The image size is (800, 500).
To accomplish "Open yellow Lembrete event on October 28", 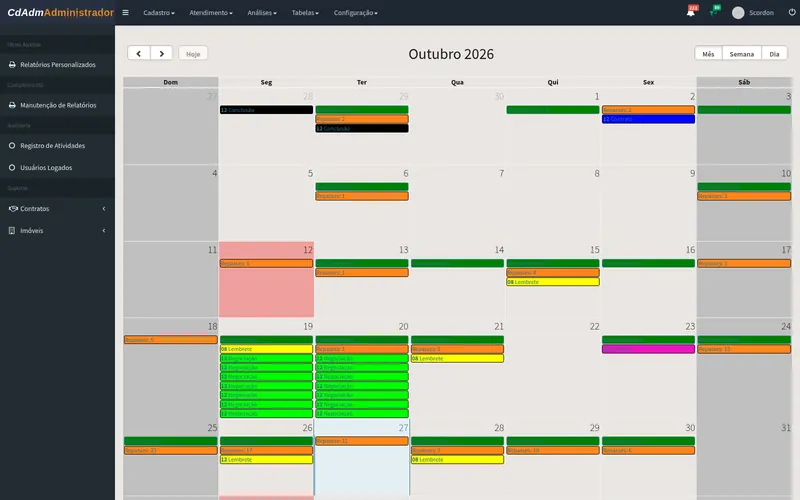I will point(457,460).
